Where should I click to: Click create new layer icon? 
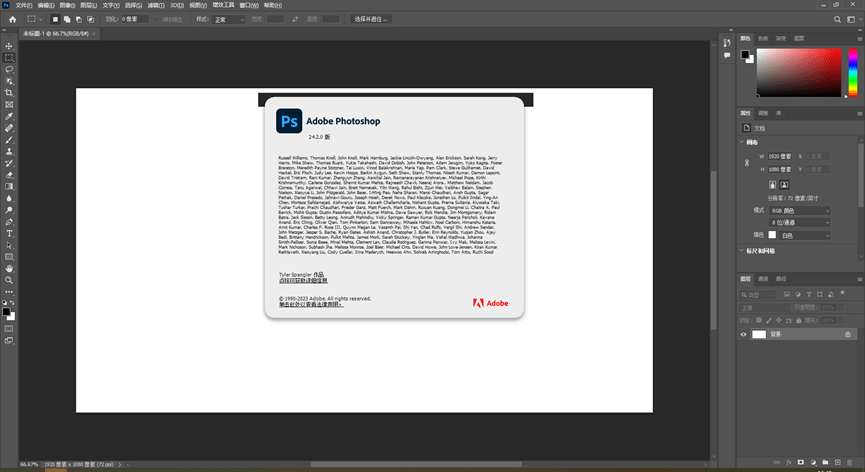coord(837,462)
